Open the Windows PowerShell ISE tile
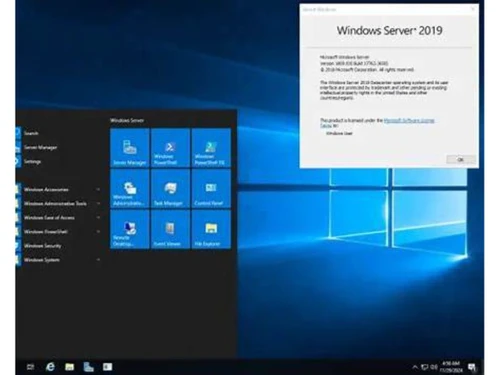Screen dimensions: 500x375 (x=211, y=148)
